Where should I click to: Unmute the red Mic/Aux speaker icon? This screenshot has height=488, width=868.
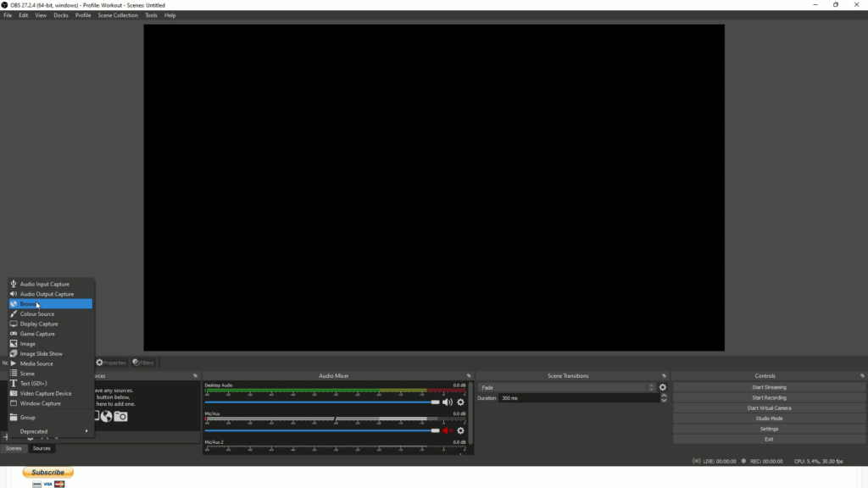pos(445,430)
